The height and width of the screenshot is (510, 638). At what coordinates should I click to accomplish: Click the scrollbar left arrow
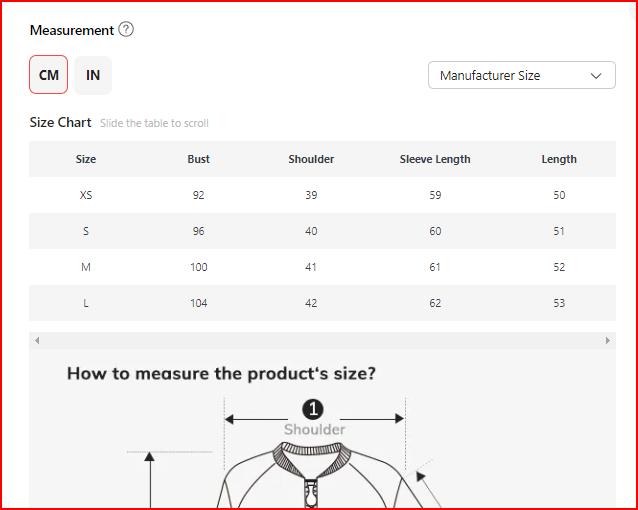tap(37, 341)
